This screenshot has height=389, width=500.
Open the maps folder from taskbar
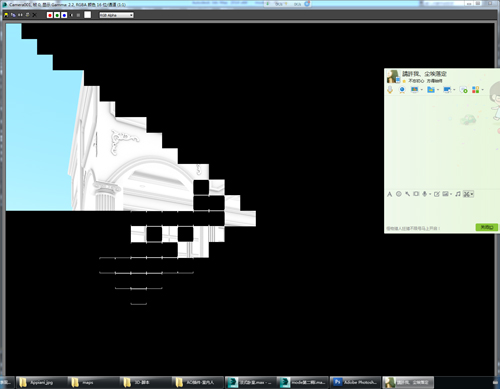(x=93, y=382)
